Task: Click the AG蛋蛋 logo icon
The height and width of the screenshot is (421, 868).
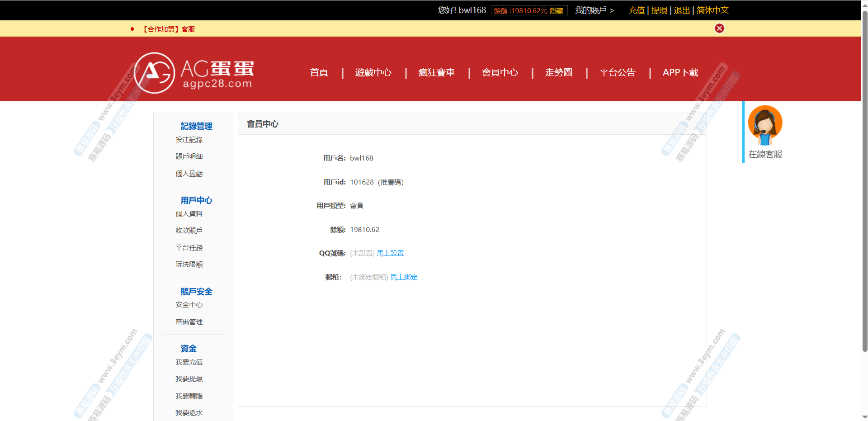Action: click(x=155, y=73)
